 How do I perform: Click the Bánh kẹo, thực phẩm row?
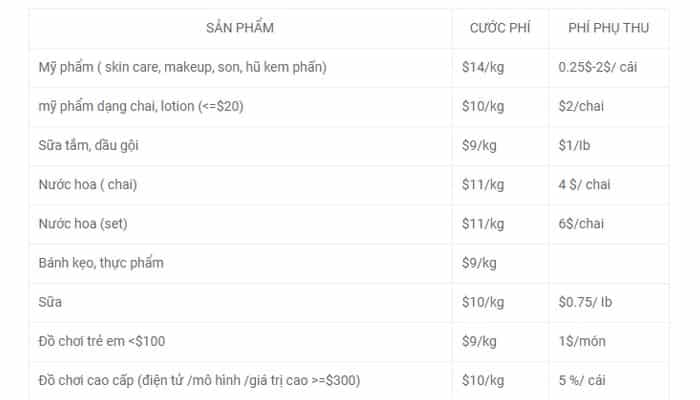pyautogui.click(x=349, y=263)
